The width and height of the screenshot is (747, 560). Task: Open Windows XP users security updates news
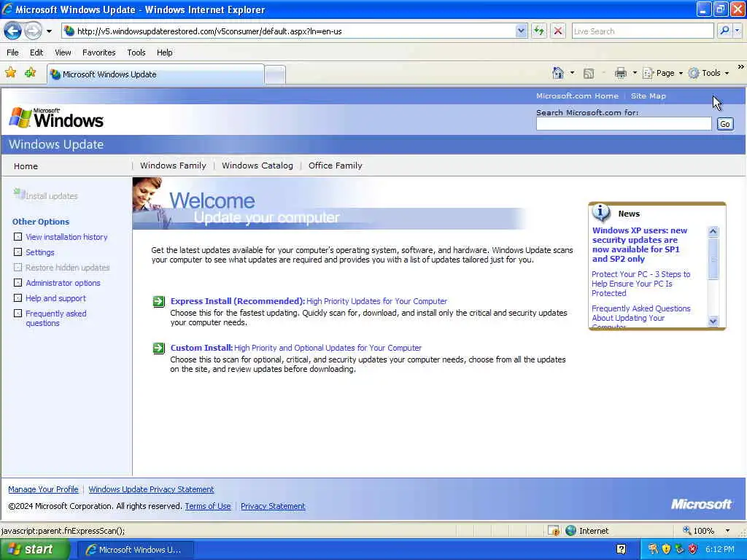click(639, 245)
